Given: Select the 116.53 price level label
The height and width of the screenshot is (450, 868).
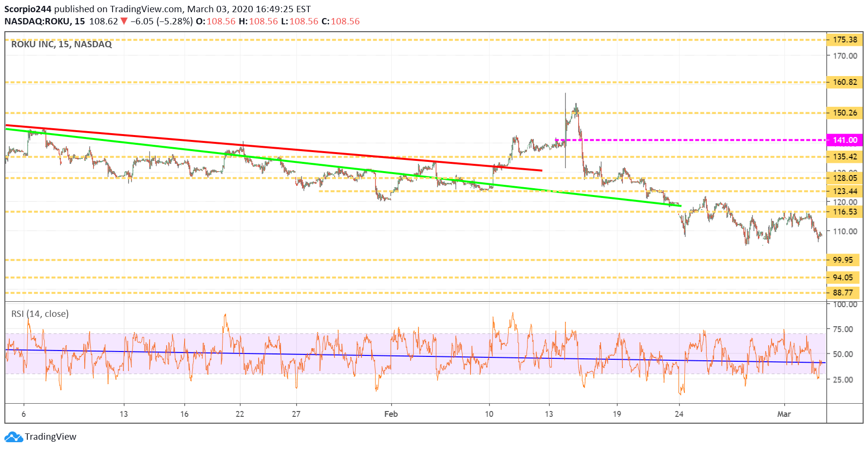Looking at the screenshot, I should click(845, 212).
